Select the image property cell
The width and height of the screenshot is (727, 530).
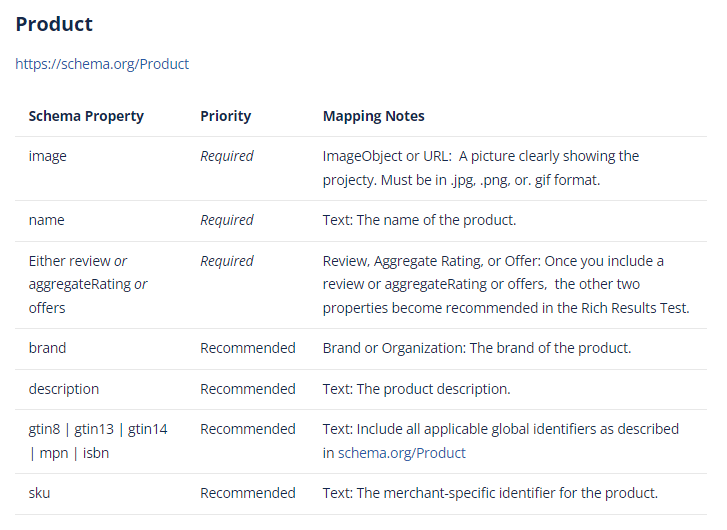(48, 156)
